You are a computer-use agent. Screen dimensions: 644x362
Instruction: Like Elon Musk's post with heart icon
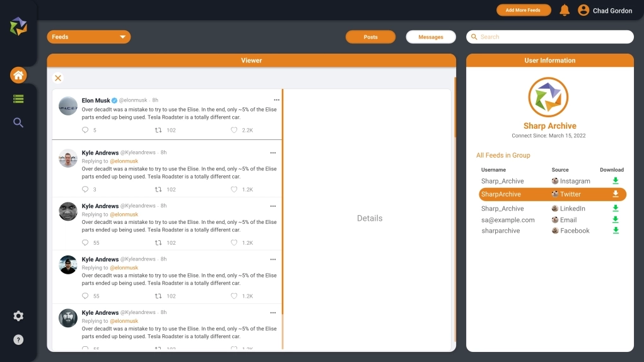[234, 131]
